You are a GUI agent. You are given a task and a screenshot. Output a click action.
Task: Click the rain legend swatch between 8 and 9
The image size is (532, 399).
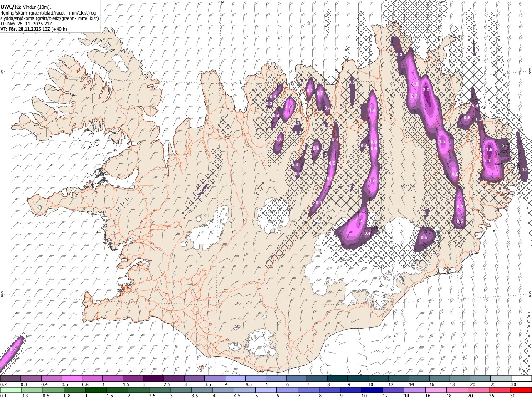(329, 390)
